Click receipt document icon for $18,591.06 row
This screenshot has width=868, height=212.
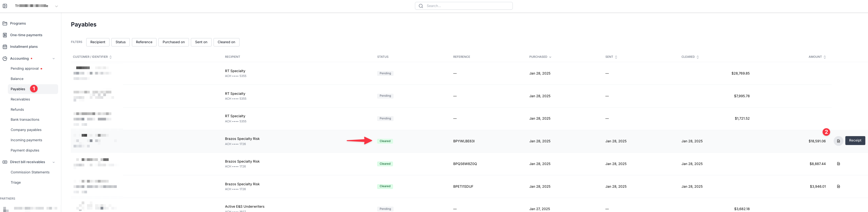(838, 141)
